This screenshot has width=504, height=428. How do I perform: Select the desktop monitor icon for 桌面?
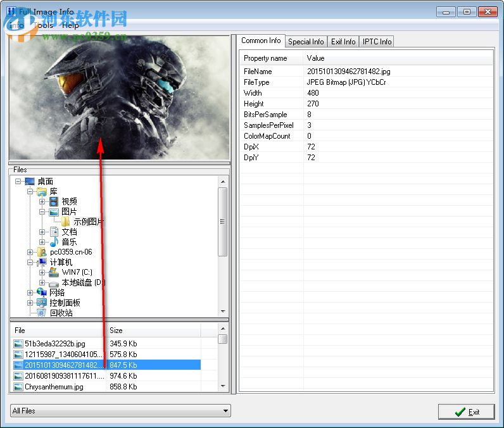(30, 182)
